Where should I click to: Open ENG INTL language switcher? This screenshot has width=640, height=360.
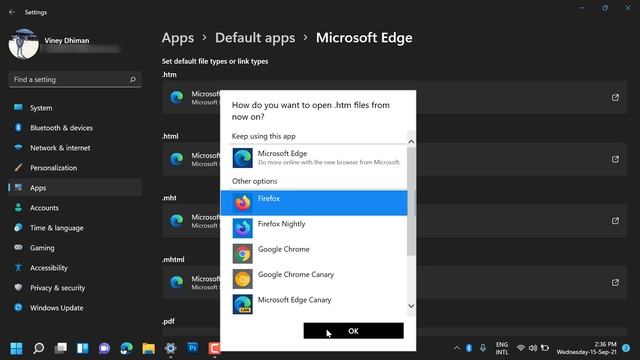coord(502,348)
